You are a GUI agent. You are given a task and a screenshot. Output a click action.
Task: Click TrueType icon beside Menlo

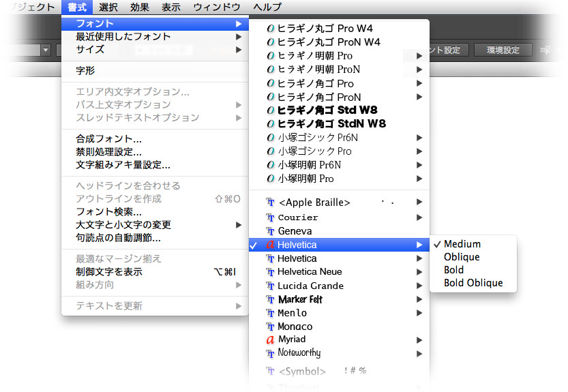click(x=270, y=313)
